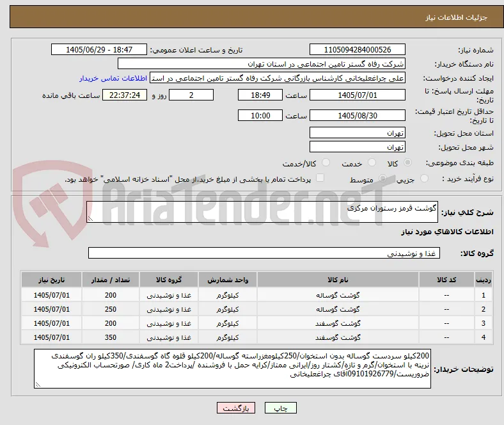Click the بازگشت back button

236,408
